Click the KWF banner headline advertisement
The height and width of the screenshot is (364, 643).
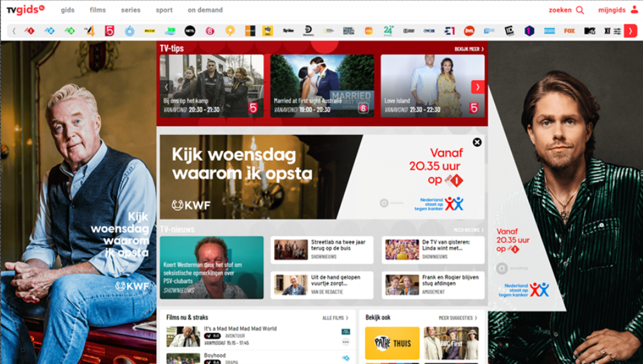(242, 164)
